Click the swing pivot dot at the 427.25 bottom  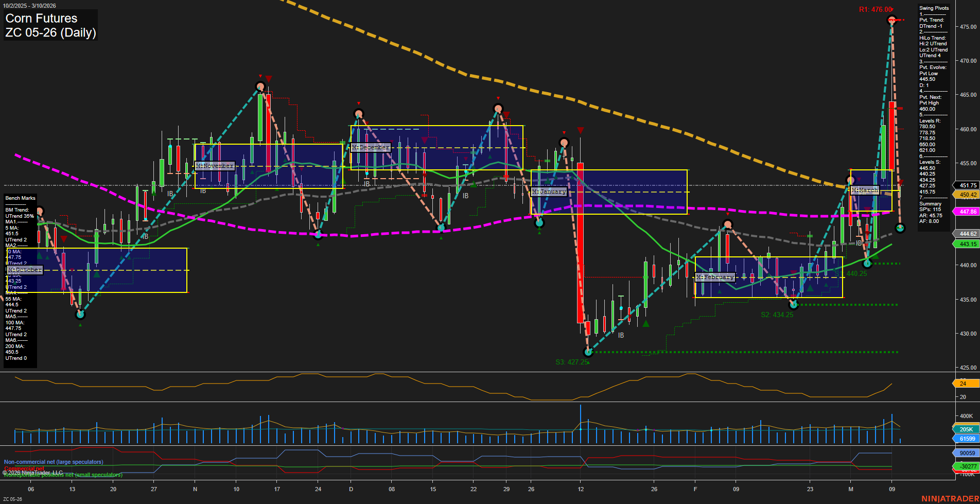tap(587, 352)
